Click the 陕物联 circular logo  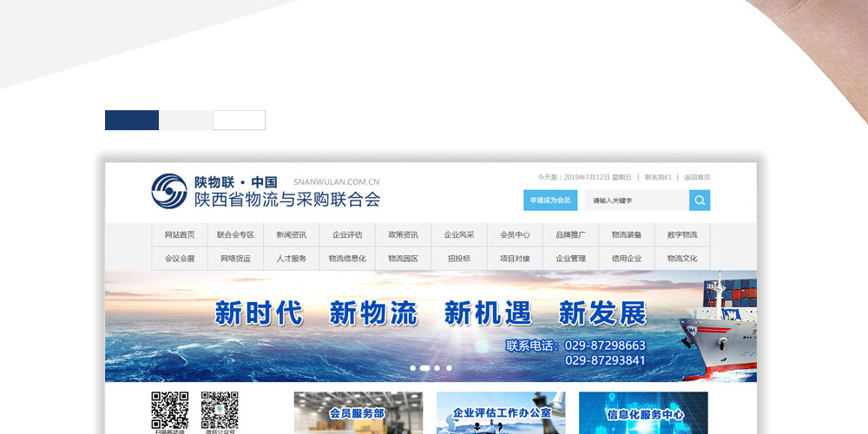pos(169,191)
